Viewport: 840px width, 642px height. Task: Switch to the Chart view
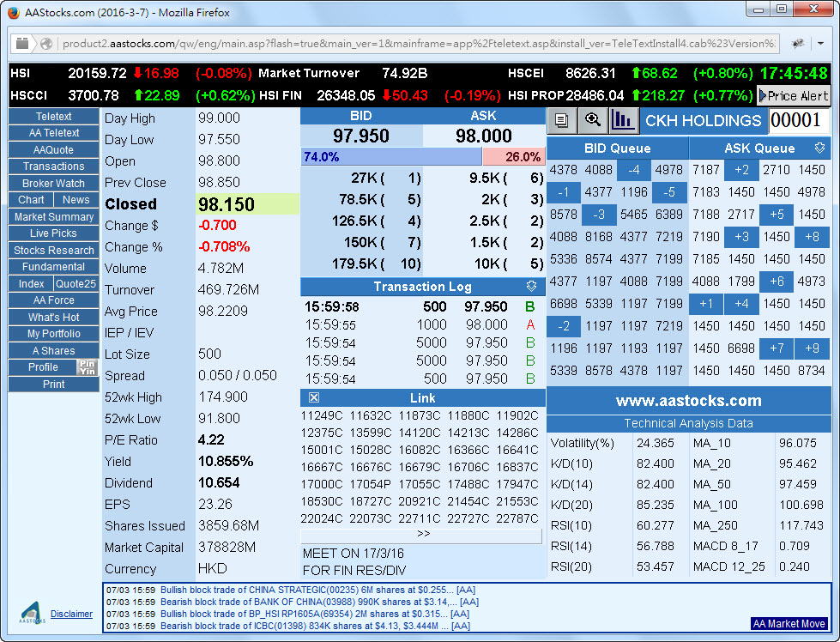point(31,200)
